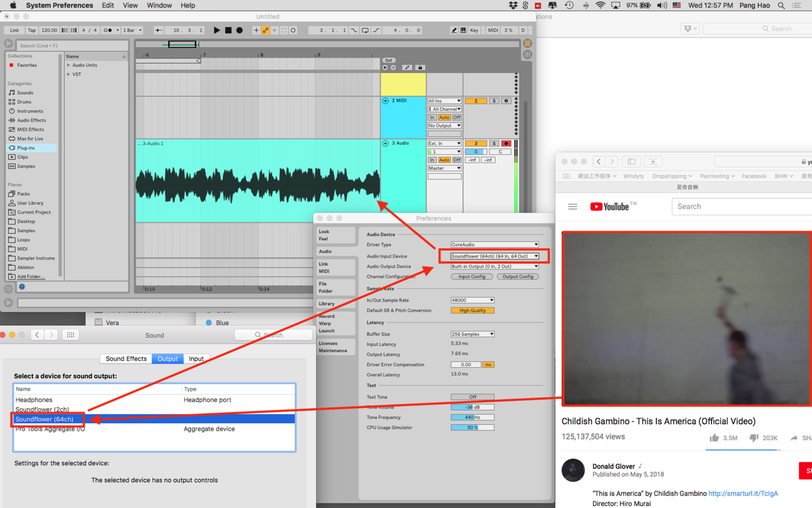Toggle the Loop switch in transport
This screenshot has height=508, width=812.
(365, 30)
